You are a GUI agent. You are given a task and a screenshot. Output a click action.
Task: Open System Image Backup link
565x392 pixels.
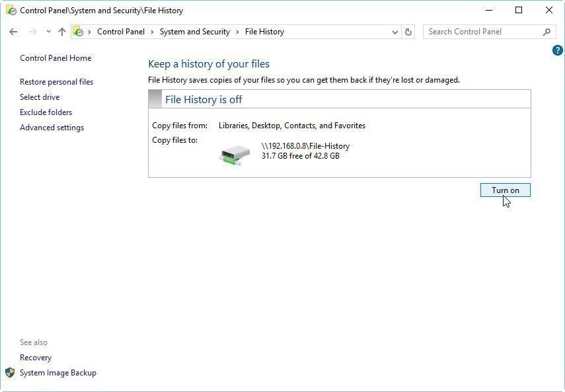tap(58, 373)
